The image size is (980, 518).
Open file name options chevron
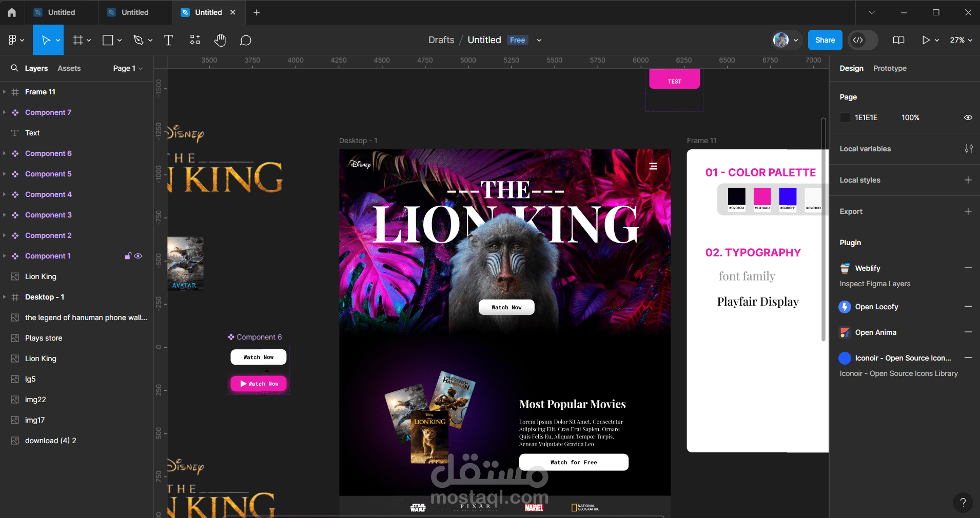point(539,40)
